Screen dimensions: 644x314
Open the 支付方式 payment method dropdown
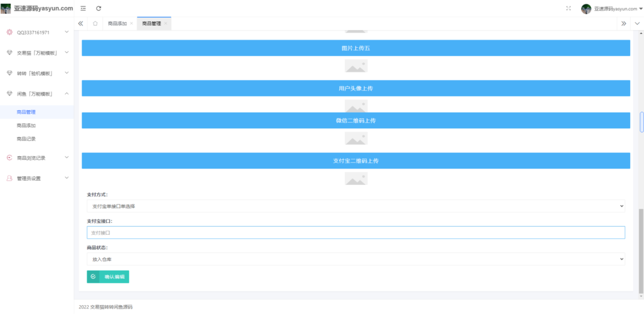355,206
